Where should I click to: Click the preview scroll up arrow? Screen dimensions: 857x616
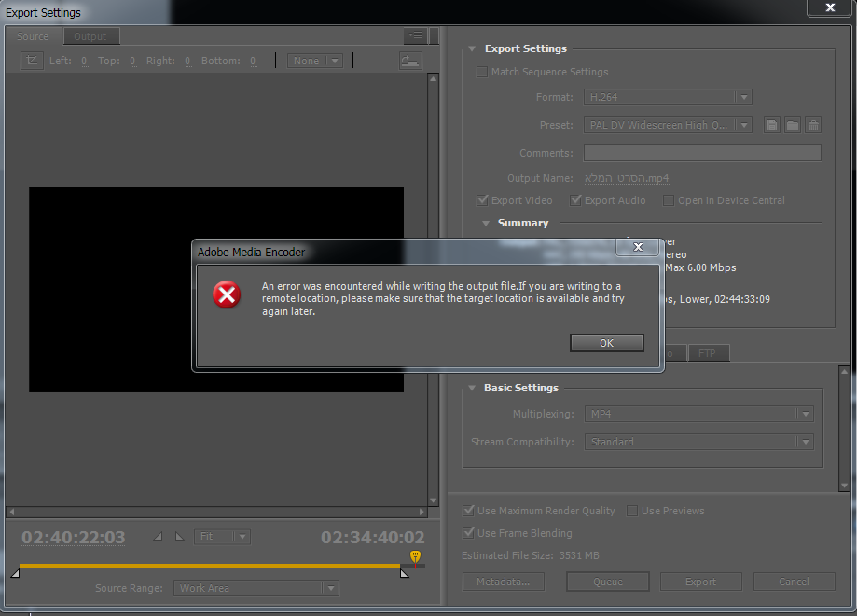(x=434, y=78)
